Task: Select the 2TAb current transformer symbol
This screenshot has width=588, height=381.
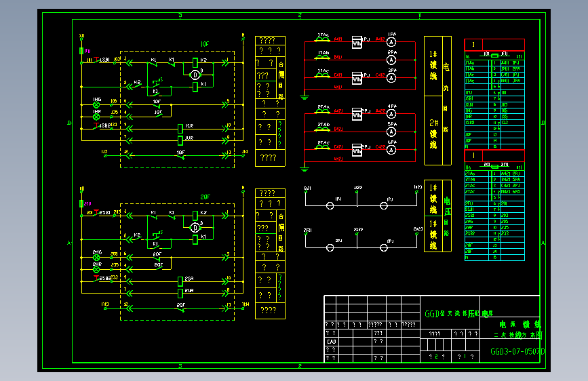Action: (x=322, y=129)
